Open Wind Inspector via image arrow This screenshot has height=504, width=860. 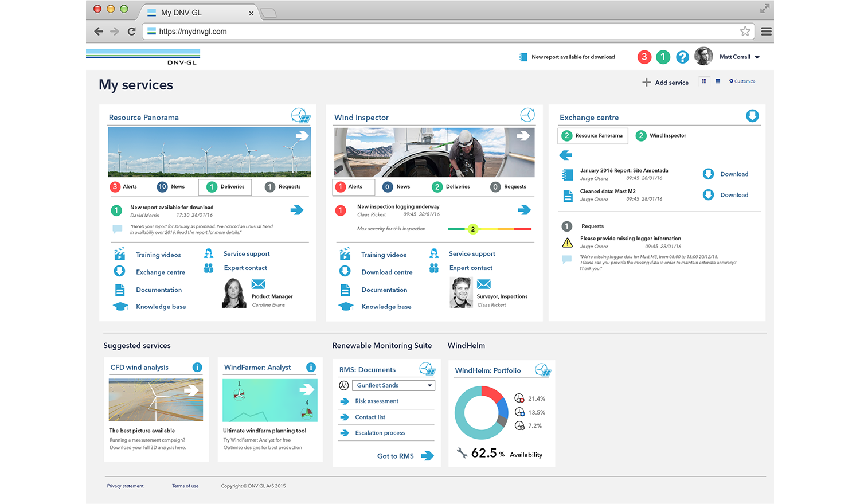[x=523, y=136]
